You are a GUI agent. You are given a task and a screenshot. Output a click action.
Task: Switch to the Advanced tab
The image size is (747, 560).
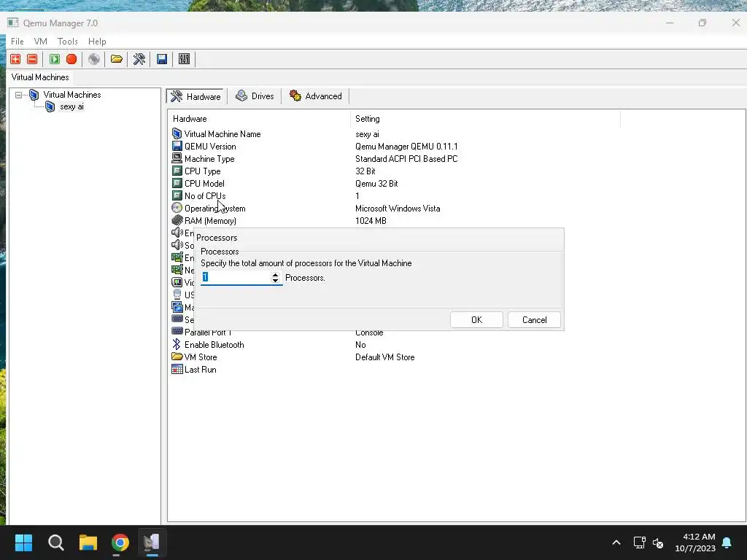click(x=315, y=96)
